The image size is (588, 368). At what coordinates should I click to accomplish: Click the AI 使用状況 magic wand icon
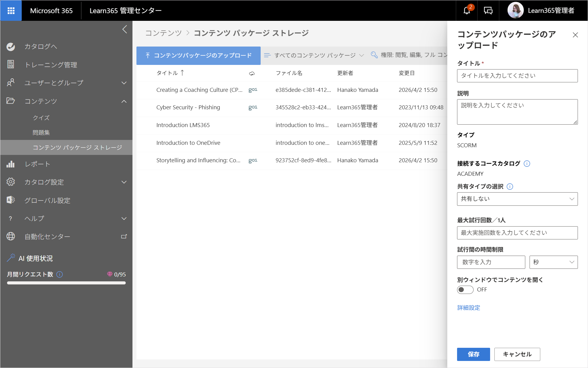11,258
